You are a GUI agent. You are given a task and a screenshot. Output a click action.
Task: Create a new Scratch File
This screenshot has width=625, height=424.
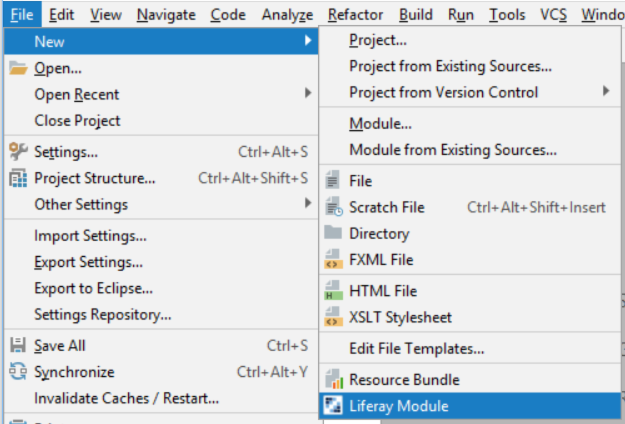click(x=470, y=207)
